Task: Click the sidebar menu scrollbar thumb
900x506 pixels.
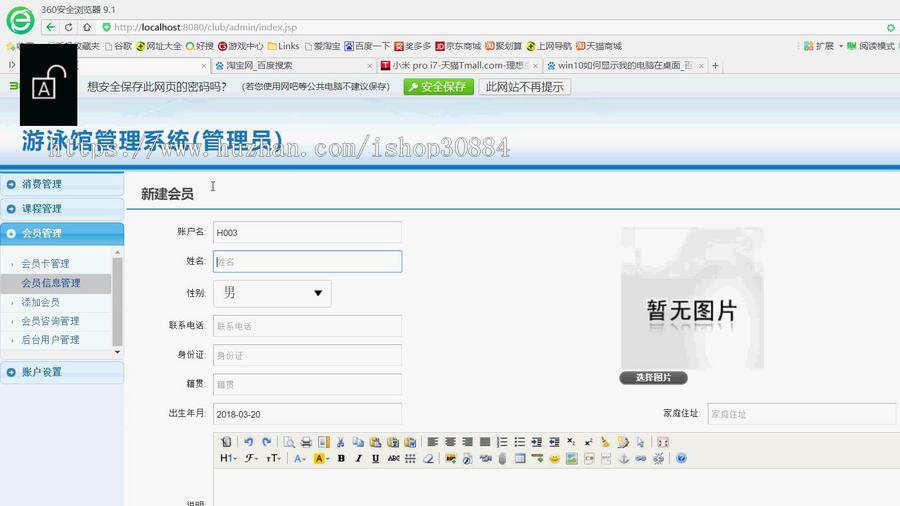Action: (x=118, y=302)
